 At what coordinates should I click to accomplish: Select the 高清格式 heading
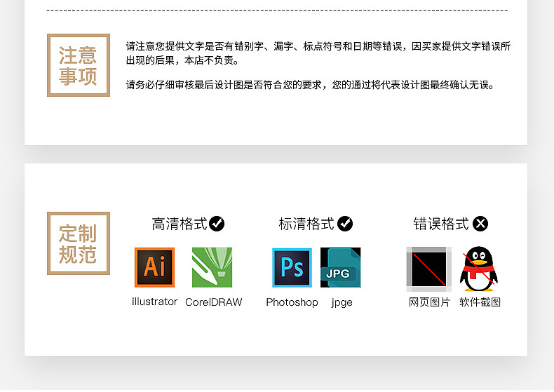pos(180,224)
